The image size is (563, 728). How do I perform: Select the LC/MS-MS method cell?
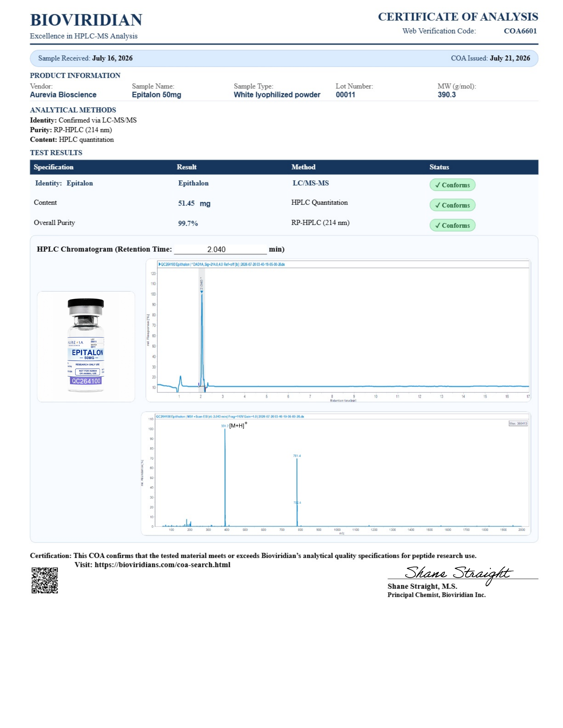click(x=310, y=183)
